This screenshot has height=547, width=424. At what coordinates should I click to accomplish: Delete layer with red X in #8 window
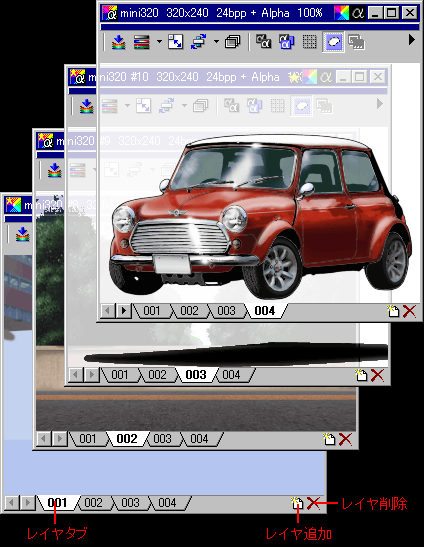pos(313,504)
